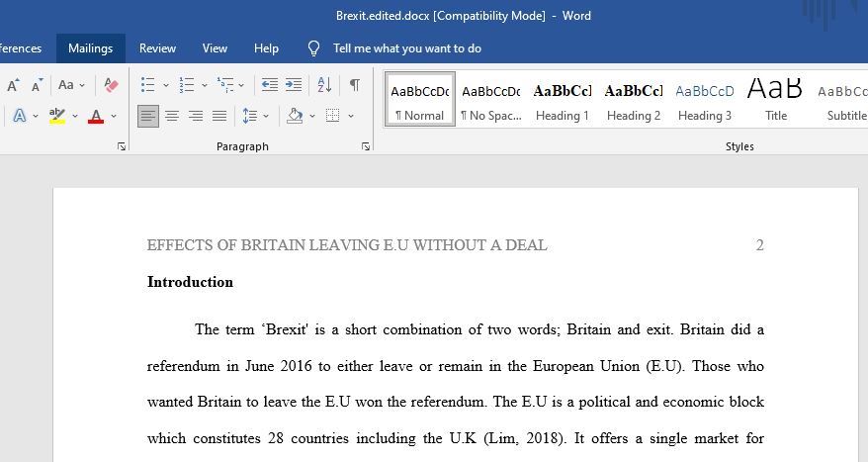This screenshot has height=462, width=868.
Task: Toggle Align Left paragraph alignment
Action: coord(148,116)
